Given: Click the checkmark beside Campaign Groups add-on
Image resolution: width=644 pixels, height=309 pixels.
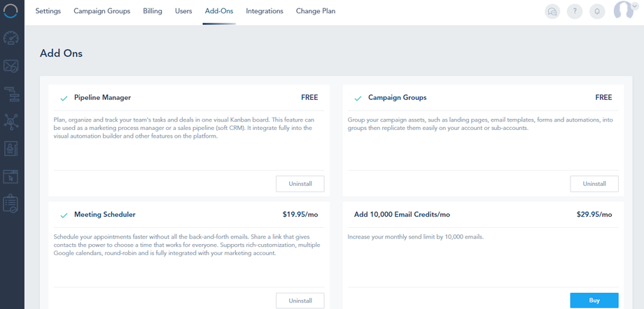Looking at the screenshot, I should point(358,98).
